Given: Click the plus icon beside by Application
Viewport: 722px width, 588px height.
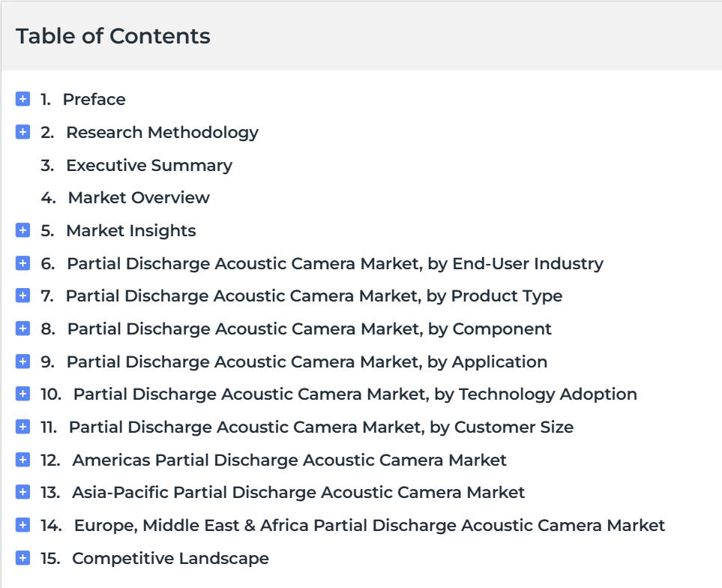Looking at the screenshot, I should [22, 361].
